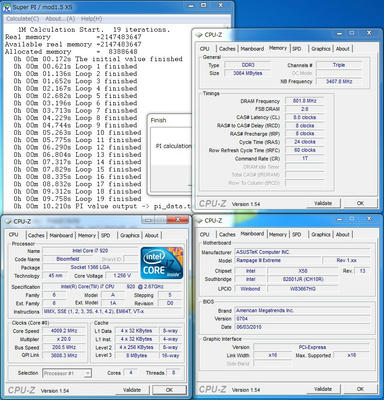Click Rampage II Extreme model field
Image resolution: width=384 pixels, height=400 pixels.
(278, 260)
